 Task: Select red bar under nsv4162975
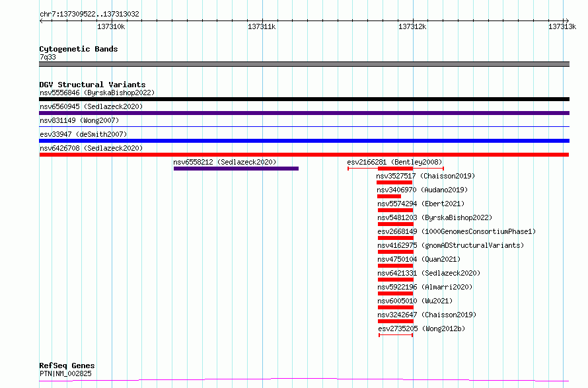(x=395, y=252)
